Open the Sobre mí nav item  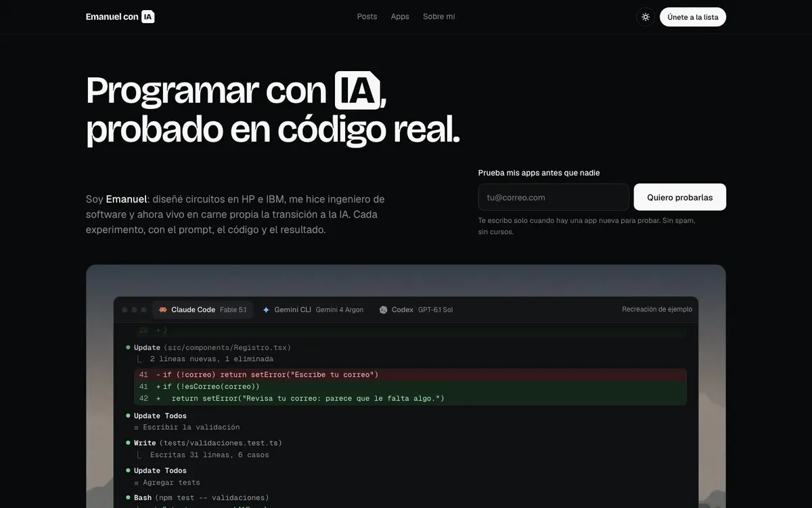[438, 17]
